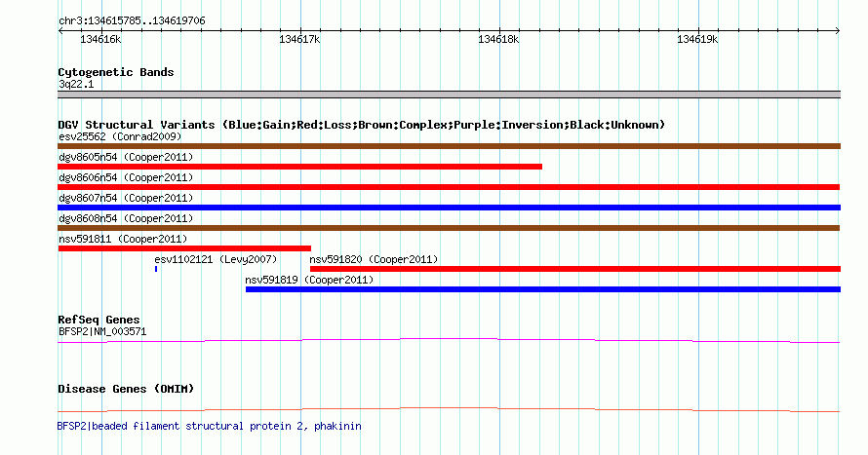Click the small esv1102121 blue marker
868x455 pixels.
click(156, 269)
